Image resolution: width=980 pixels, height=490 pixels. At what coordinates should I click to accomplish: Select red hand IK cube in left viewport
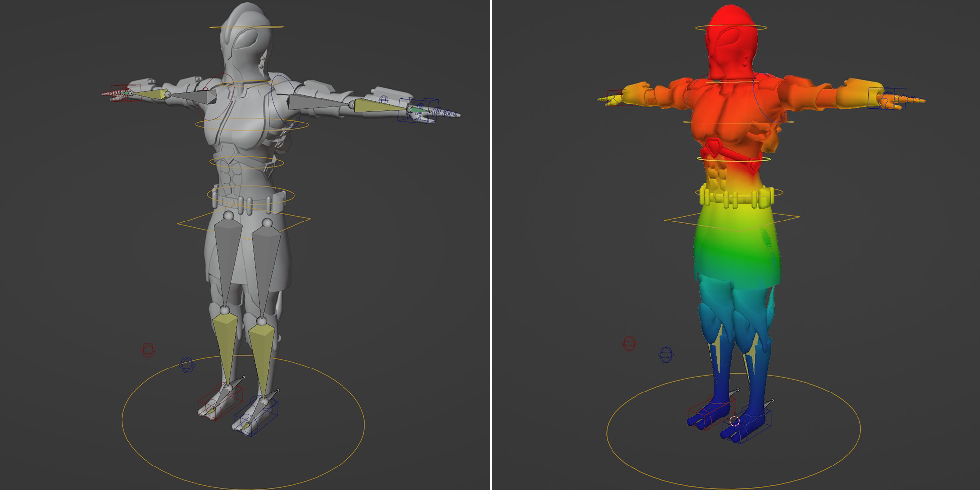(x=126, y=93)
